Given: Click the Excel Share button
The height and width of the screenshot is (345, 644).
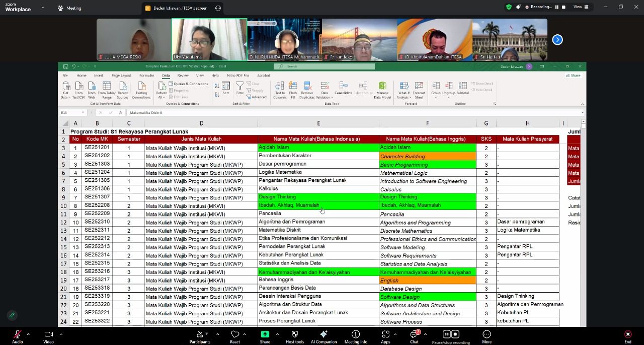Looking at the screenshot, I should 574,76.
